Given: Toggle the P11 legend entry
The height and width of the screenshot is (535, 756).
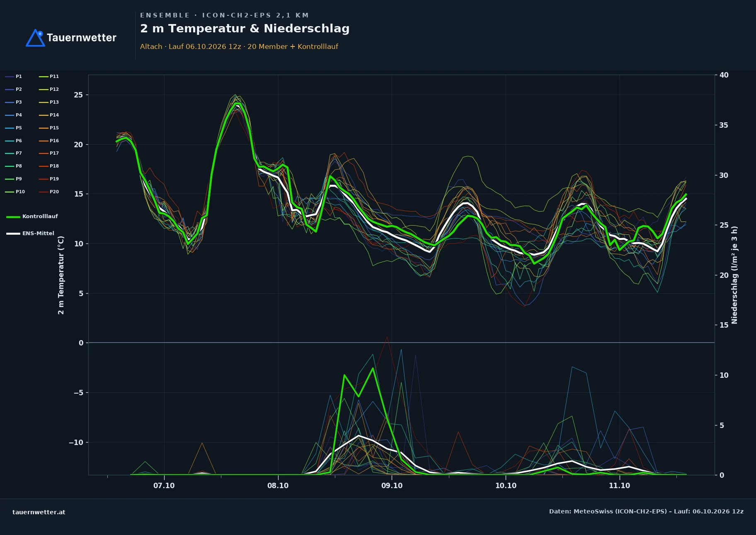Looking at the screenshot, I should [49, 76].
